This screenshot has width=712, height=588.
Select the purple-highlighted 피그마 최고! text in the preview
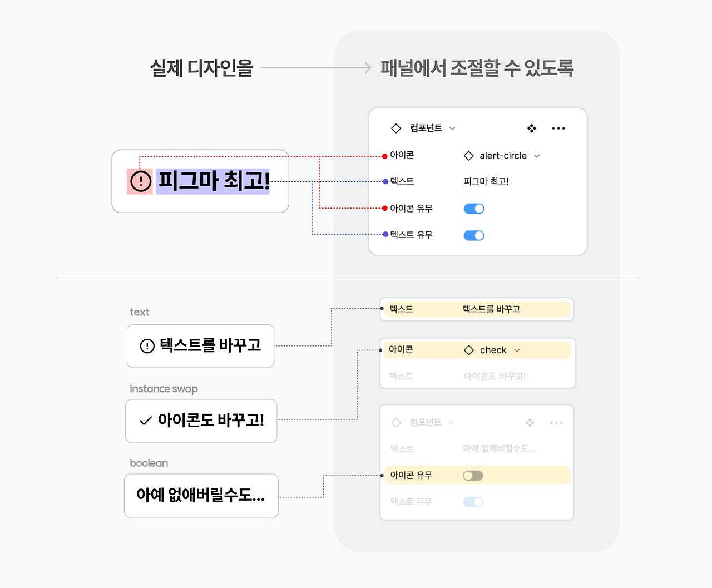pyautogui.click(x=213, y=181)
